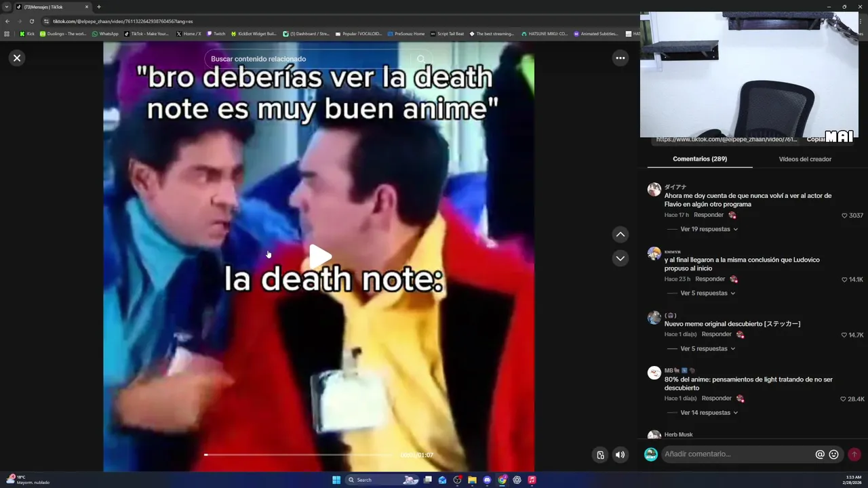Open EMMYR commenter's avatar
The image size is (868, 488).
(x=654, y=253)
